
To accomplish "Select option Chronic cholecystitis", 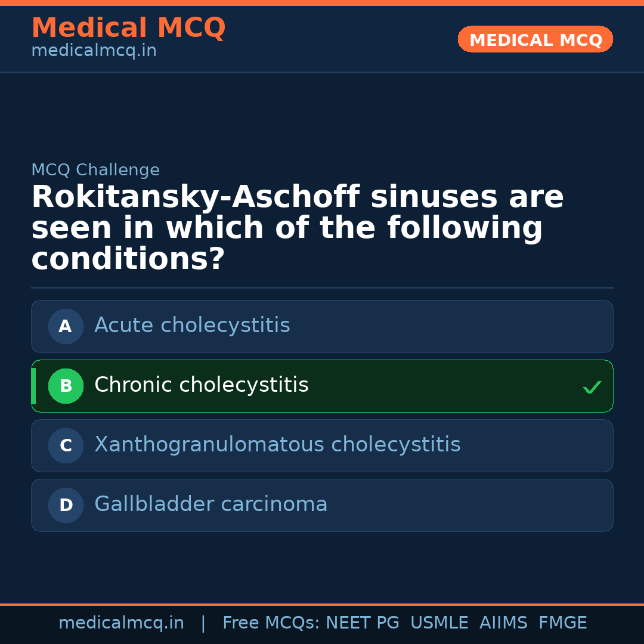I will pyautogui.click(x=202, y=385).
